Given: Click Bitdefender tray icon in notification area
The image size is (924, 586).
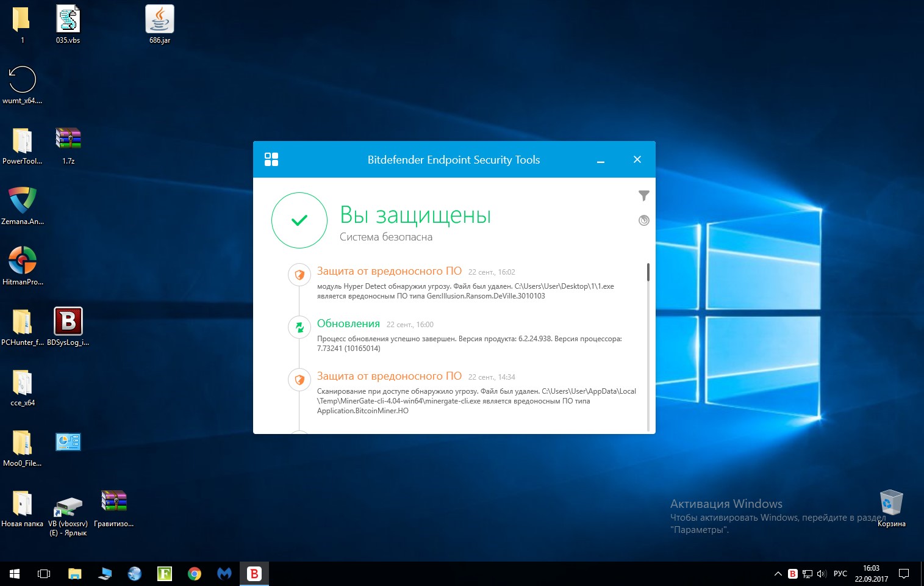Looking at the screenshot, I should pyautogui.click(x=792, y=574).
